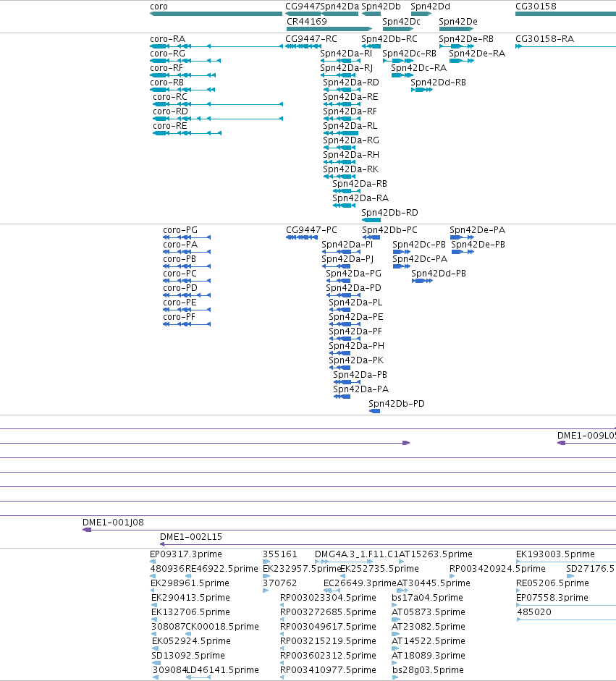Select transcript coro-RB

click(166, 83)
